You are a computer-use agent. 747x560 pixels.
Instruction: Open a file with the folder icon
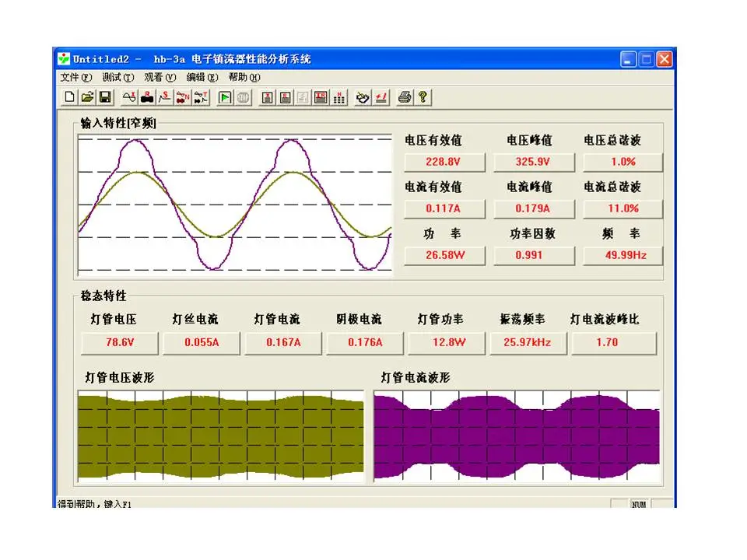pos(87,97)
